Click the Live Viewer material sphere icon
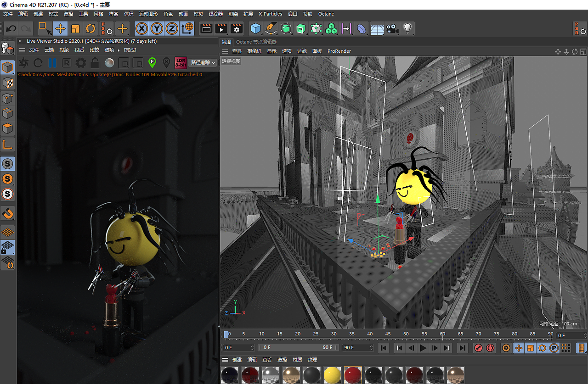588x384 pixels. 109,62
